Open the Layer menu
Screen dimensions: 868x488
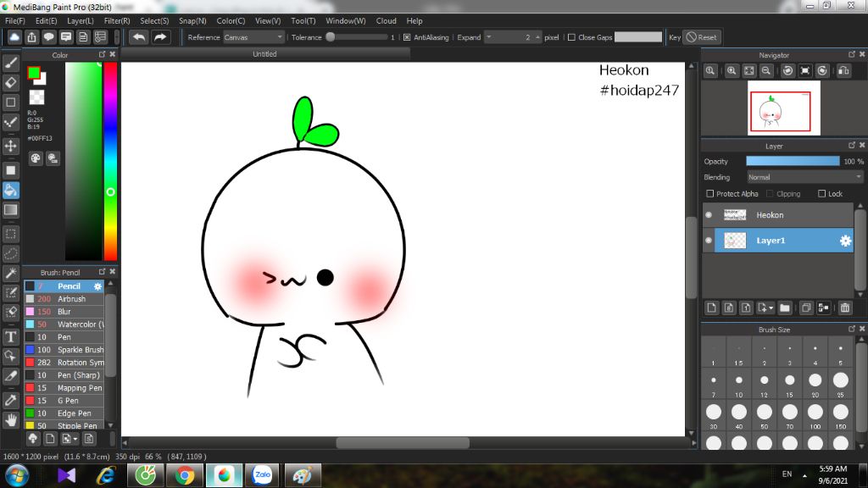[x=81, y=20]
